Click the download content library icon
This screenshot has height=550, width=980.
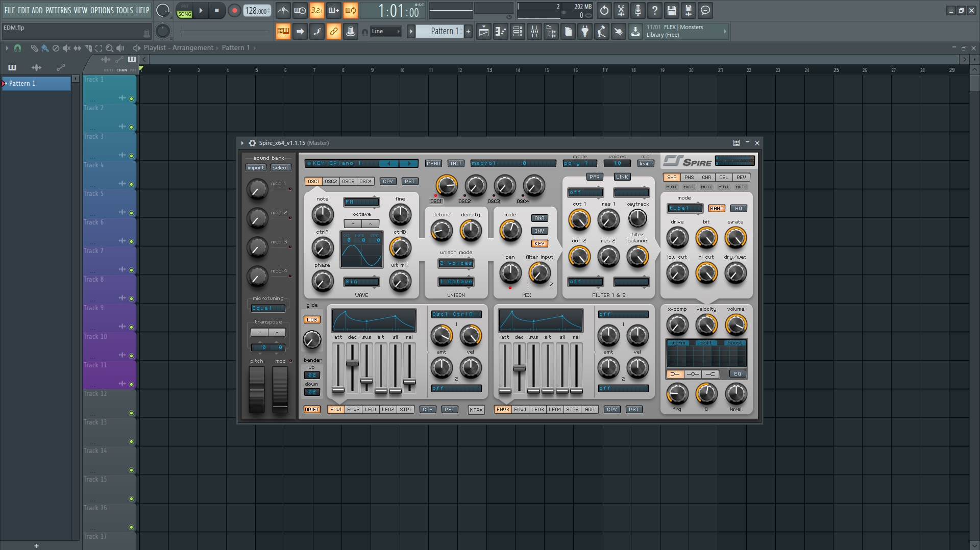pos(635,32)
